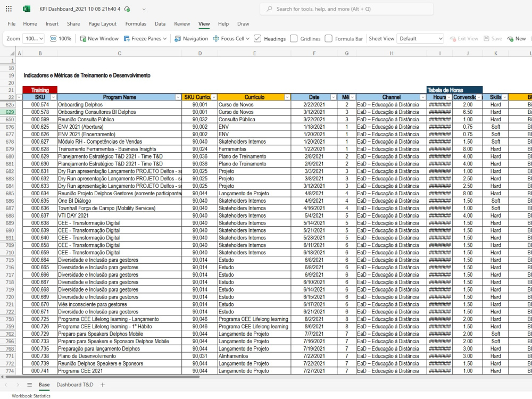Click Workbook Statistics in status bar
Screen dimensions: 532x399
[x=31, y=396]
